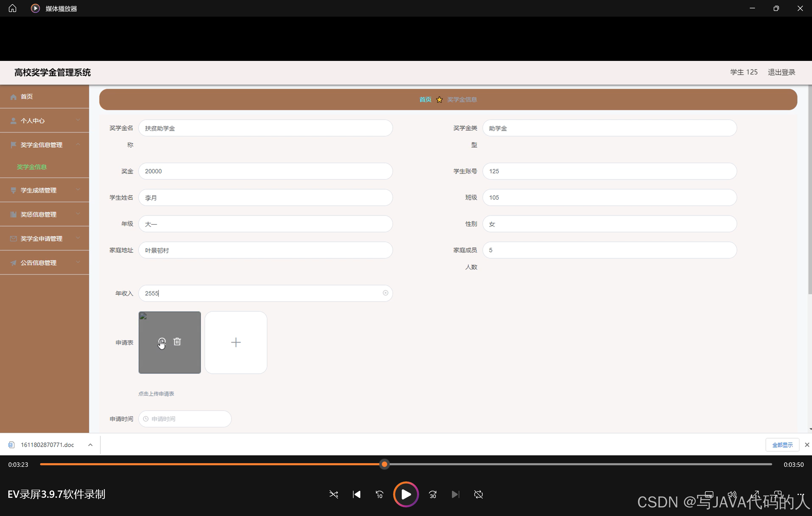The image size is (812, 516).
Task: Click the 奖惩信息管理 sidebar icon
Action: click(x=14, y=215)
